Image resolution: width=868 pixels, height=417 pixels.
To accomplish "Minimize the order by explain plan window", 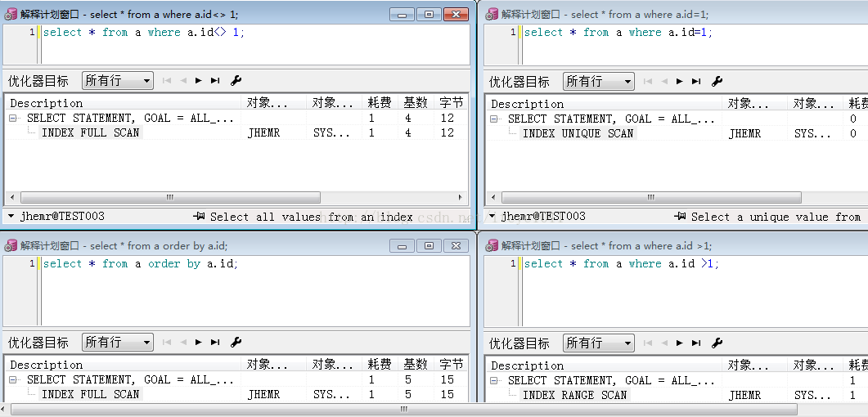I will pyautogui.click(x=402, y=245).
